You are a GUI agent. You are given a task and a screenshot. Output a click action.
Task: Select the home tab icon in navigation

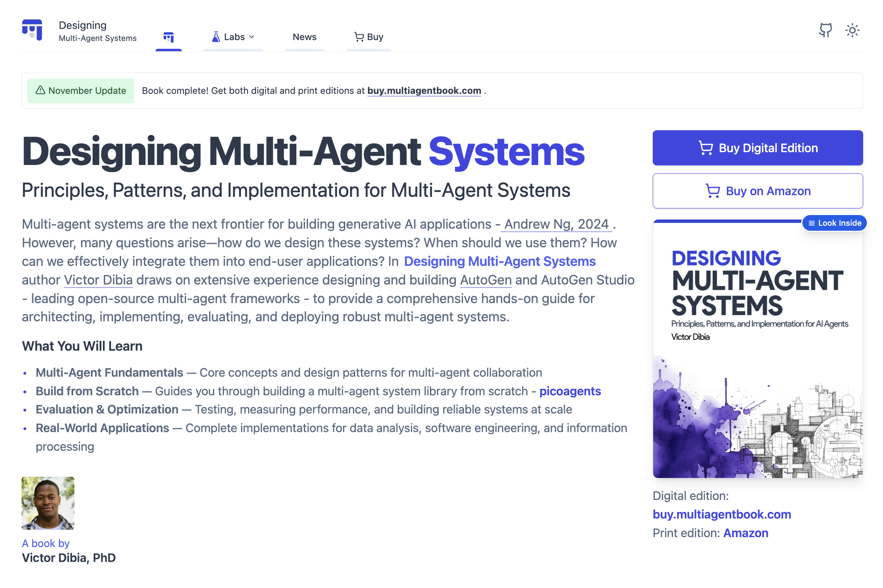169,37
